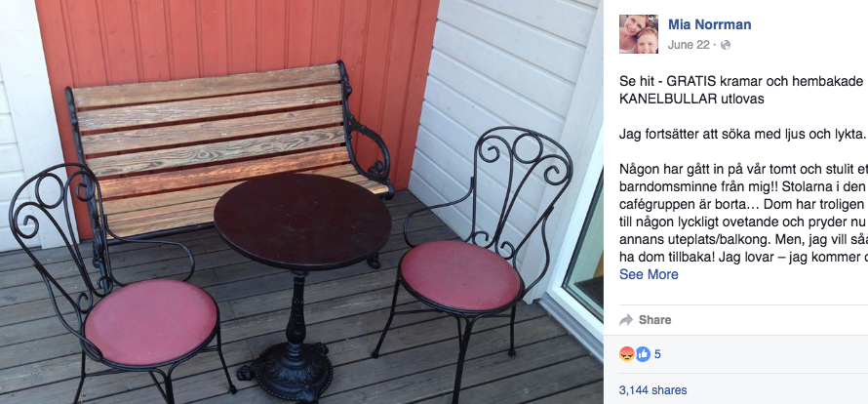Click the right chair's red seat cushion
The height and width of the screenshot is (404, 868).
coord(460,275)
